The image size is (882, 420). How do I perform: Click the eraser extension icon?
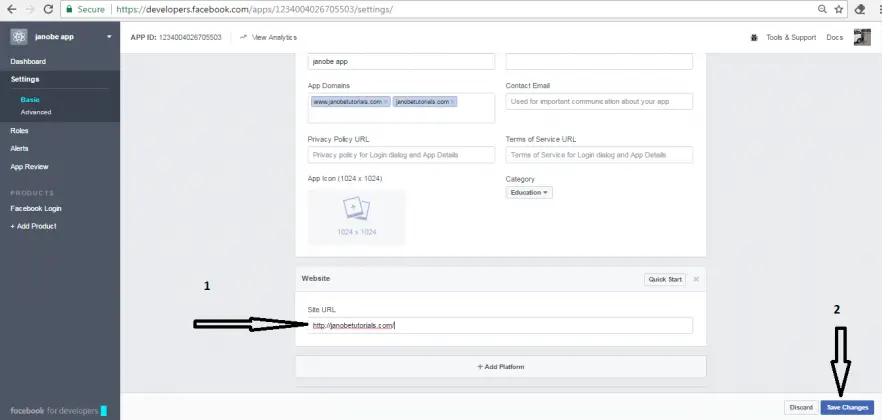point(860,9)
